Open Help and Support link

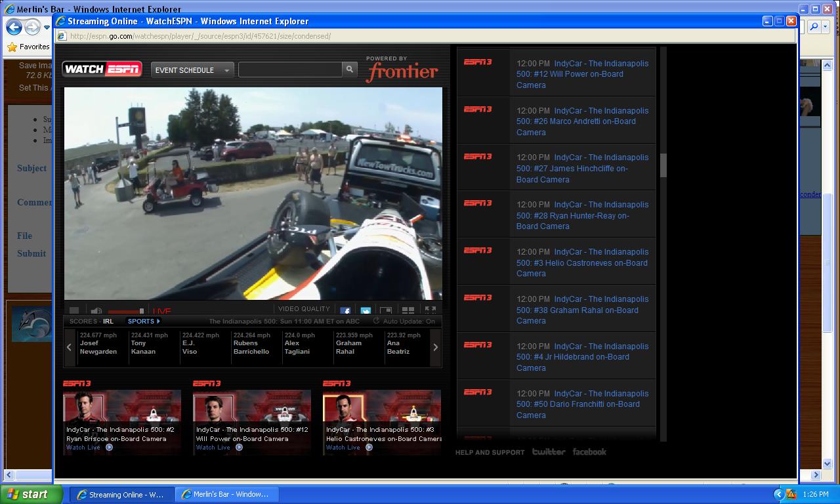[x=490, y=452]
